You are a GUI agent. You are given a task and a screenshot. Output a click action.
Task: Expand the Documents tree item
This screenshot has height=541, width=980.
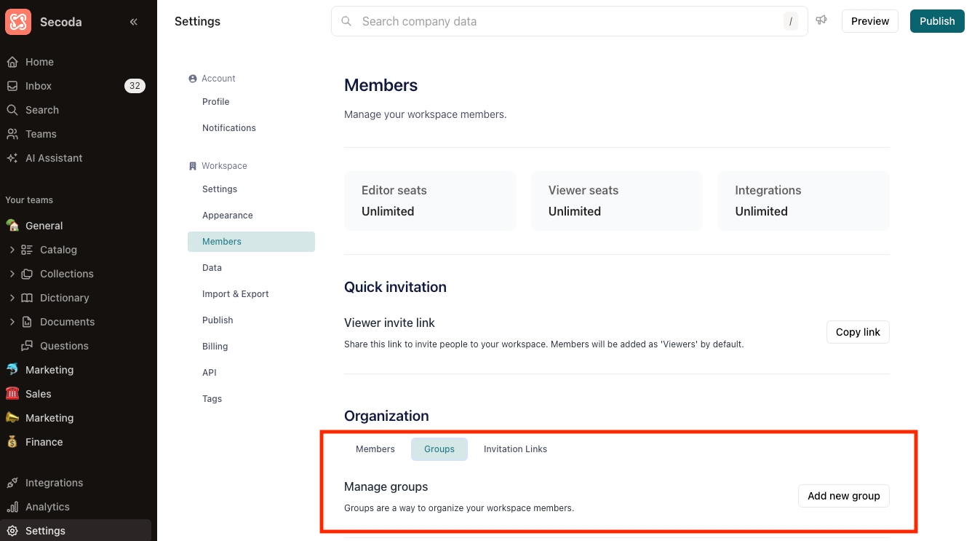click(12, 322)
